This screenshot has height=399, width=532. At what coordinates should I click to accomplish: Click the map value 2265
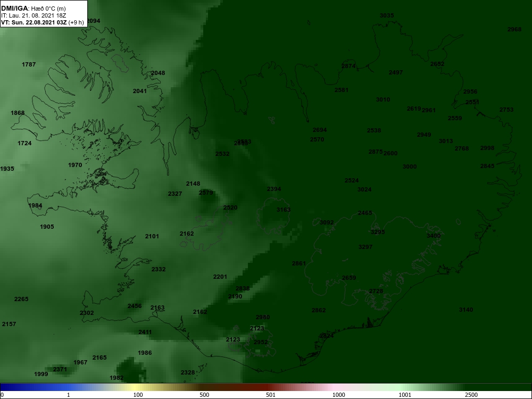(21, 299)
